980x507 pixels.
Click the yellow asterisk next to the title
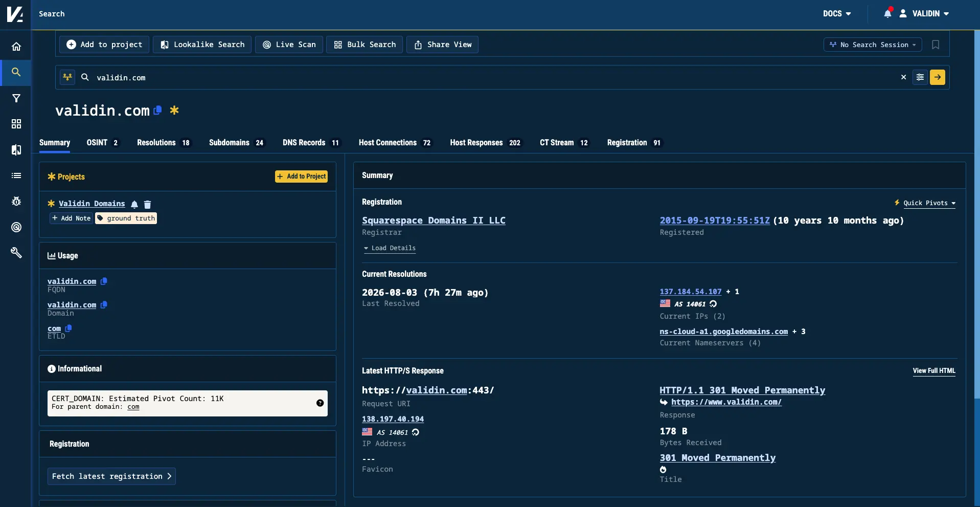tap(174, 110)
